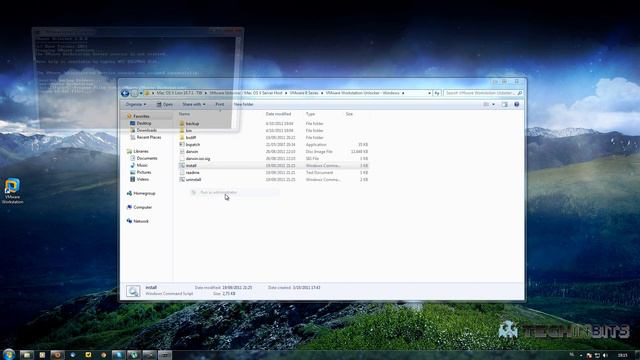The image size is (640, 360).
Task: Sort by the Date modified column header
Action: pyautogui.click(x=278, y=114)
